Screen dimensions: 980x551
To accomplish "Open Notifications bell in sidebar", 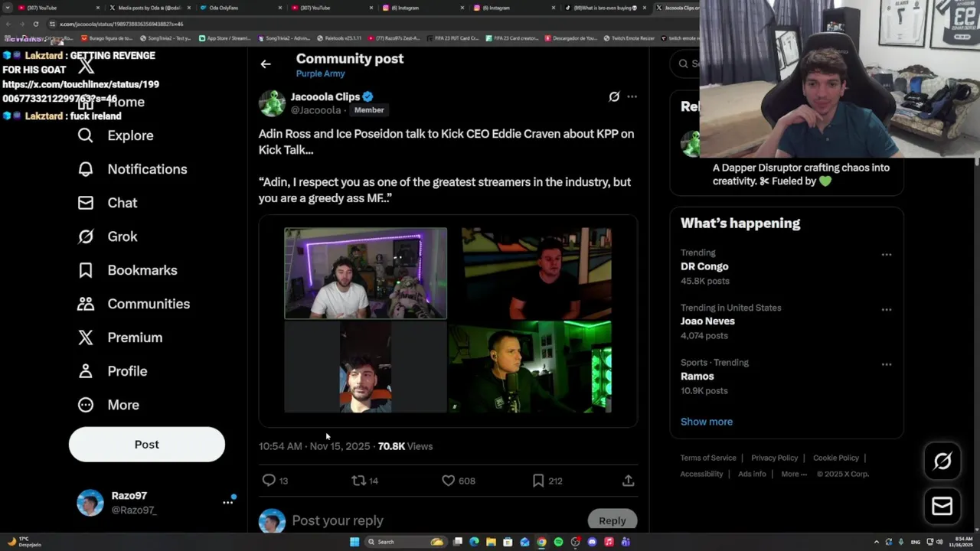I will coord(86,169).
